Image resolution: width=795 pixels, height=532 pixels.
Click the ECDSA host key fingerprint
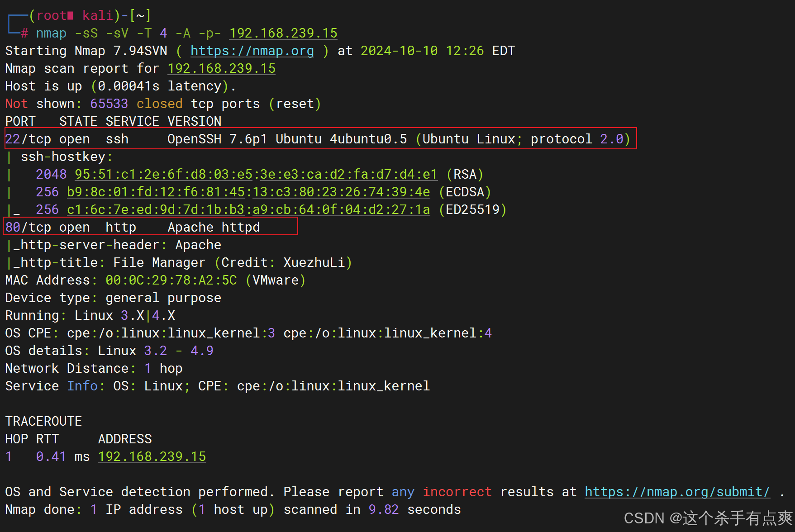click(x=248, y=192)
